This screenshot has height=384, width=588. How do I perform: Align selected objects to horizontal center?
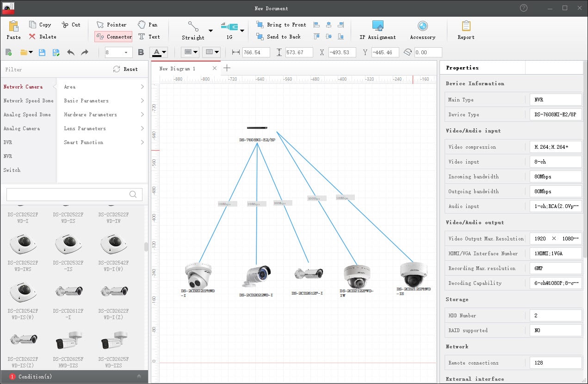[329, 25]
